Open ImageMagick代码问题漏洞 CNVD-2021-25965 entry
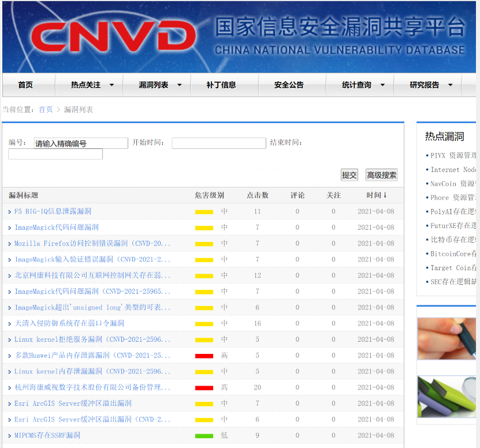The height and width of the screenshot is (448, 480). 92,292
